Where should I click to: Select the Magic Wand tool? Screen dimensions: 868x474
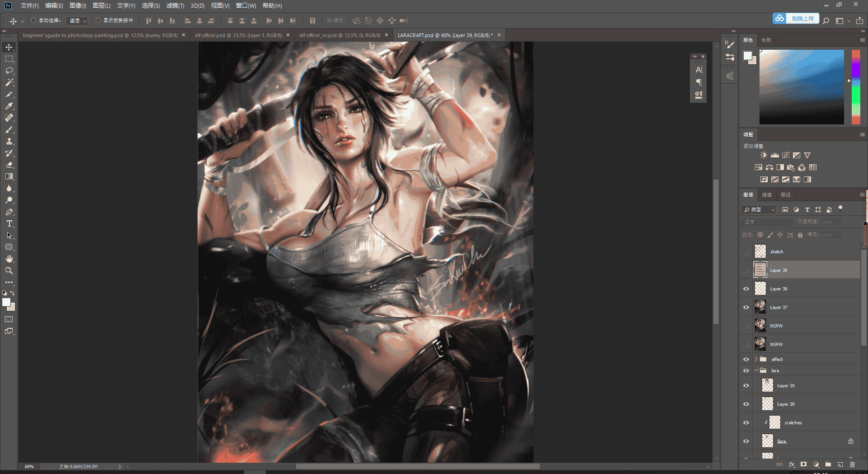click(x=9, y=82)
